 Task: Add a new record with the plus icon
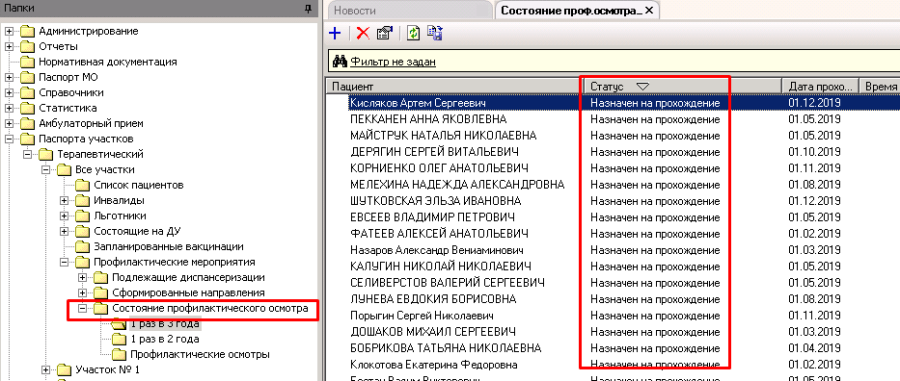[x=335, y=33]
